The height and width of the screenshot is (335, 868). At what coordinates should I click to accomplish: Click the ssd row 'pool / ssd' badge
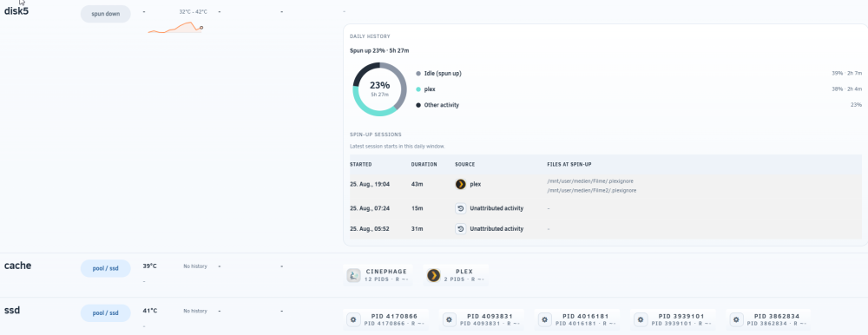pos(106,312)
